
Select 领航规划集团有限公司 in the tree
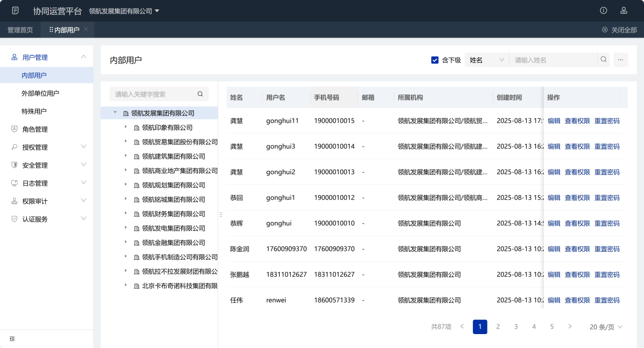coord(173,185)
